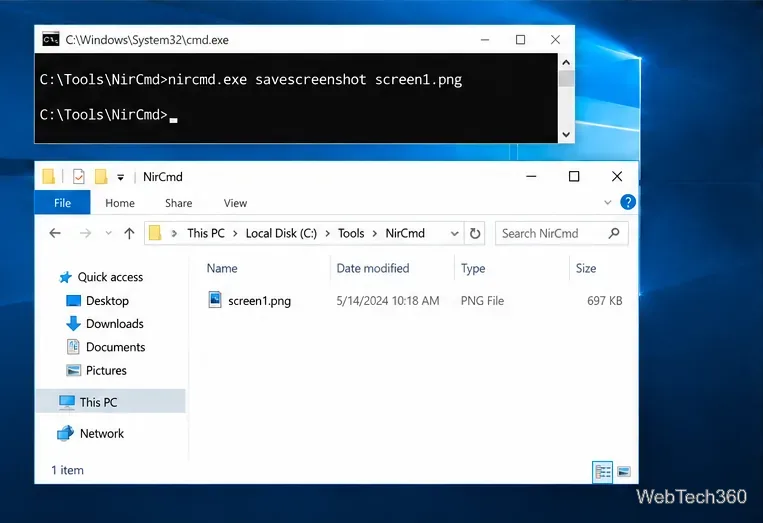Maximize the cmd.exe window

pyautogui.click(x=520, y=39)
